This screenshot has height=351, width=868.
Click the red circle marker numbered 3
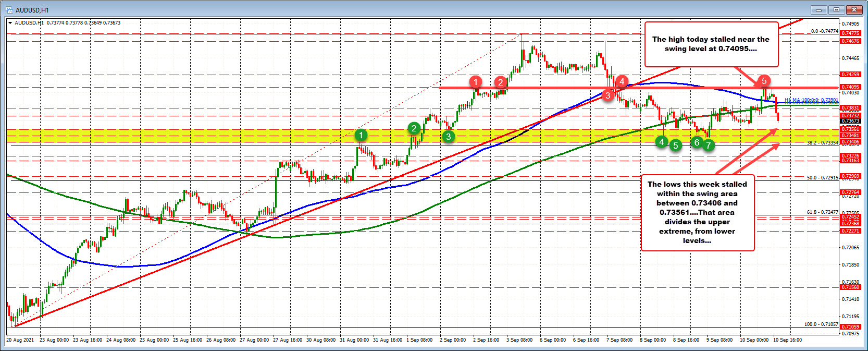[x=607, y=95]
